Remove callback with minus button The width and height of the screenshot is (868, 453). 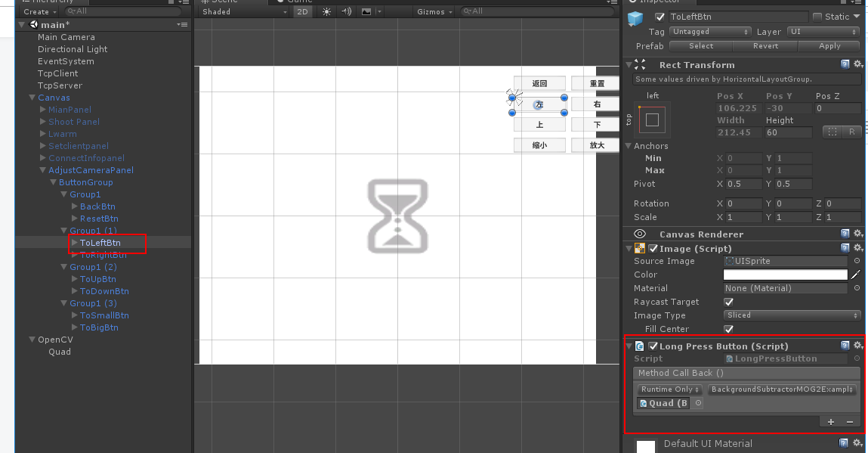(850, 422)
